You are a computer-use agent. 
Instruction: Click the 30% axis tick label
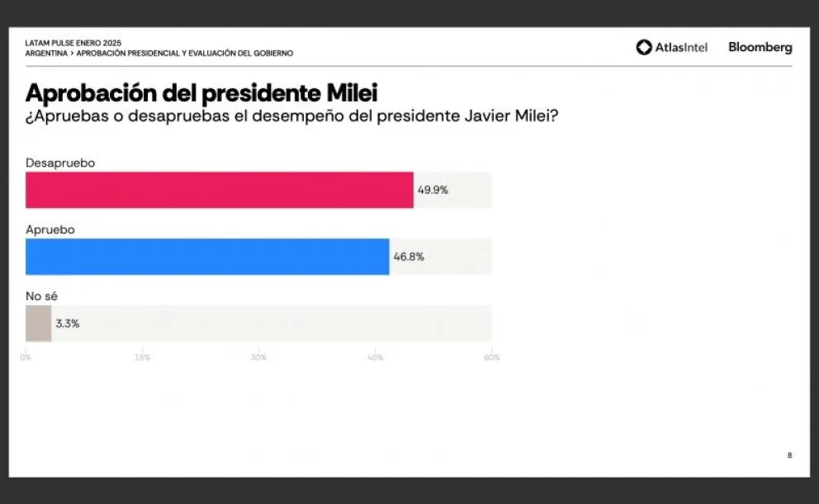258,358
